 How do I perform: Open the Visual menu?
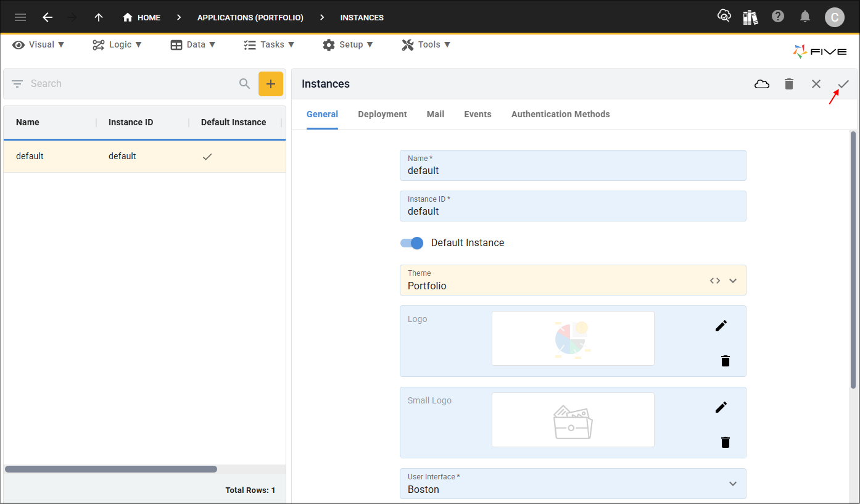[38, 44]
